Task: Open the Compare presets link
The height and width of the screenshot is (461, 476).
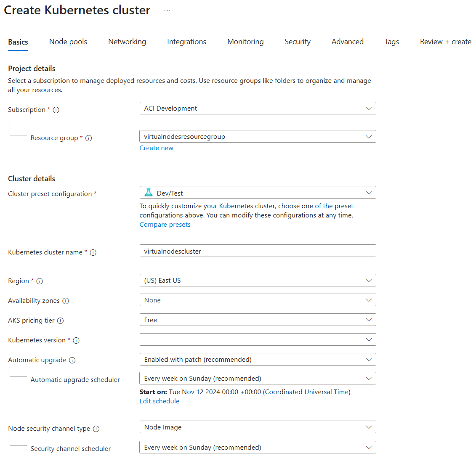Action: 165,224
